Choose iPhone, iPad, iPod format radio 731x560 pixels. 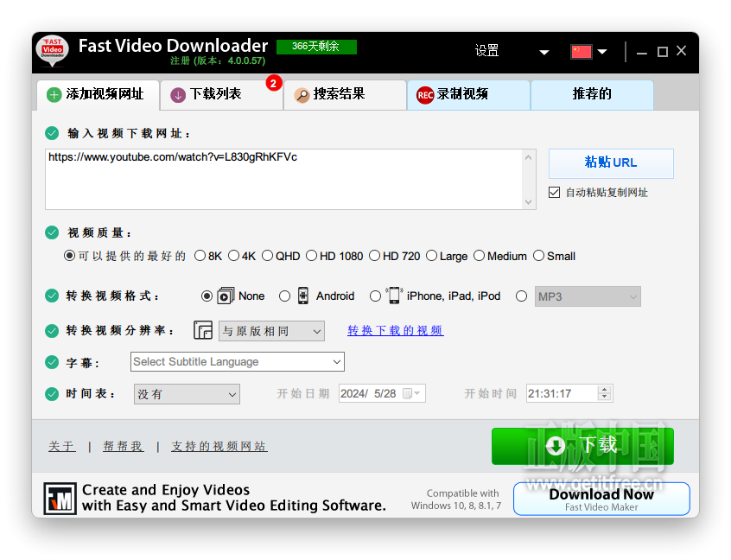[x=375, y=296]
